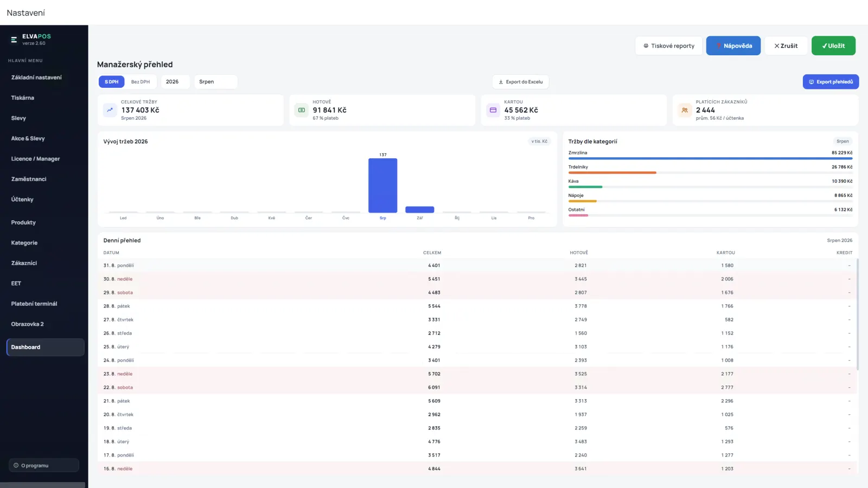Click the Káva category value 10 390 Kč
The height and width of the screenshot is (488, 868).
842,181
